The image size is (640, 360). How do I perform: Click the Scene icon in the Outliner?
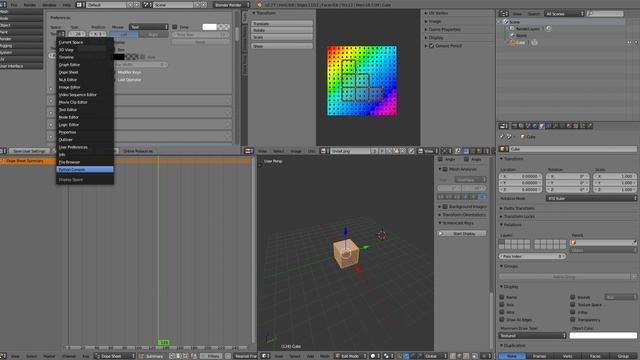(506, 22)
